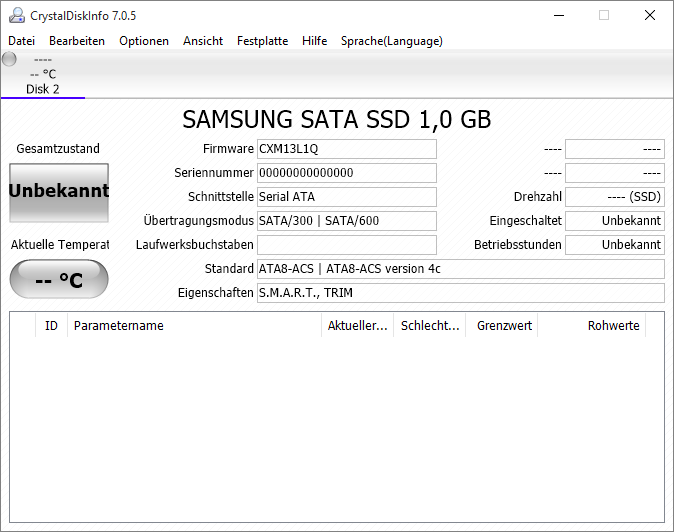Click the Aktueller... column header
The height and width of the screenshot is (532, 674).
[358, 326]
